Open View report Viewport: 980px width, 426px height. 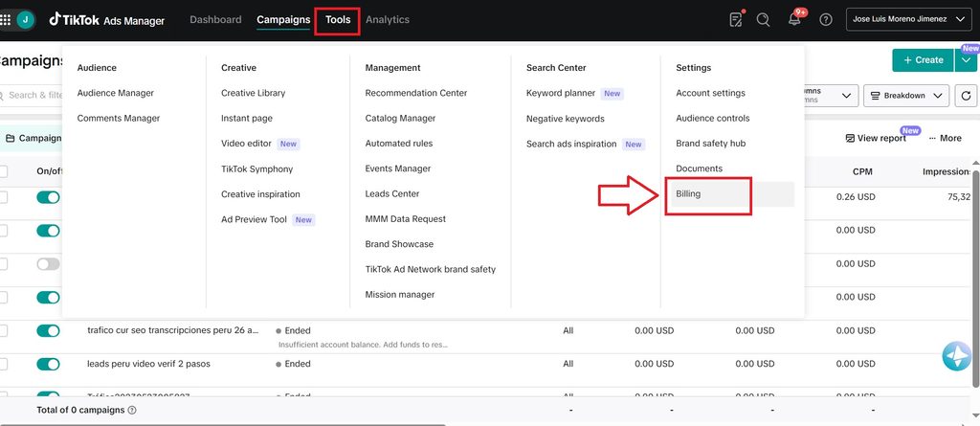(876, 138)
